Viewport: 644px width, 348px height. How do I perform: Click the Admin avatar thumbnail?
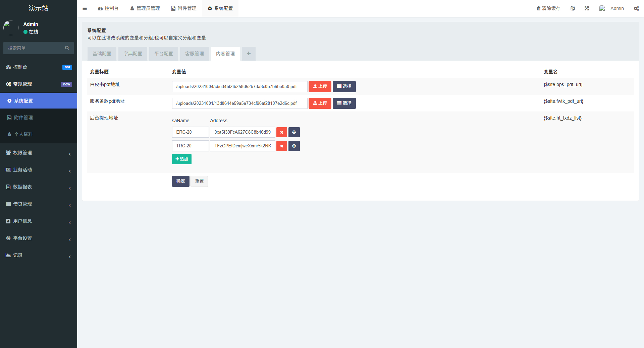(x=602, y=8)
